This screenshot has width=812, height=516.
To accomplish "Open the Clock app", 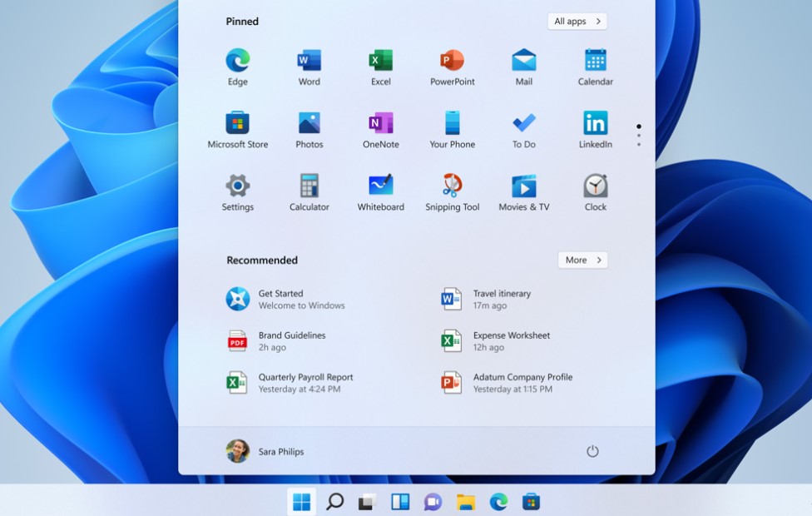I will (x=595, y=186).
